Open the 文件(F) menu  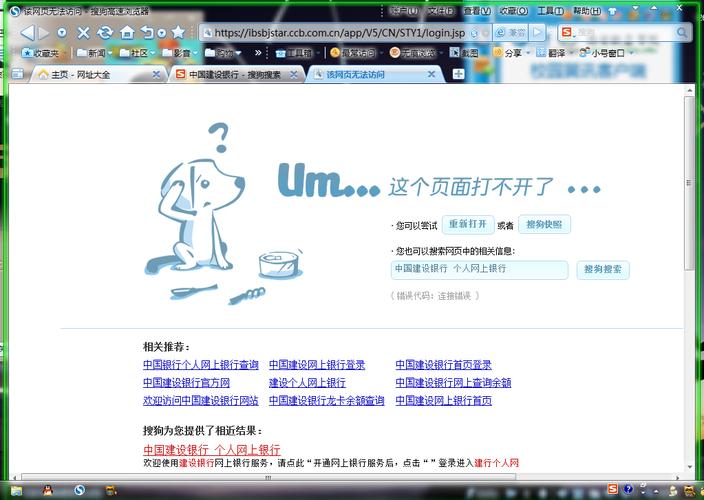(441, 10)
